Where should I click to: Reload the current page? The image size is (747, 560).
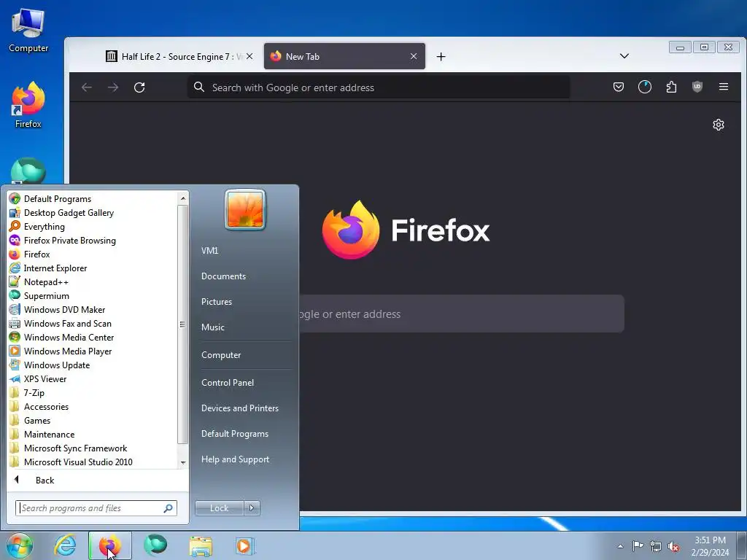139,87
